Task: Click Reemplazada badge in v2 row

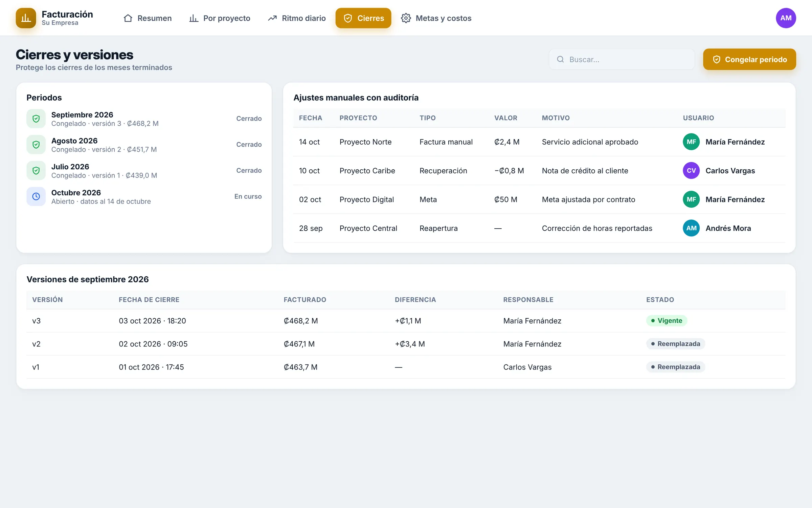Action: click(x=675, y=344)
